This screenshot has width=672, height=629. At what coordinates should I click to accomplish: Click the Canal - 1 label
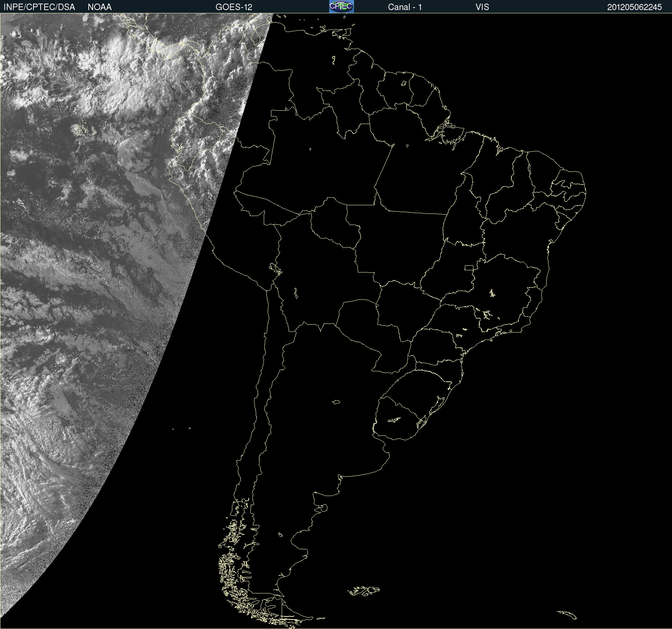405,7
